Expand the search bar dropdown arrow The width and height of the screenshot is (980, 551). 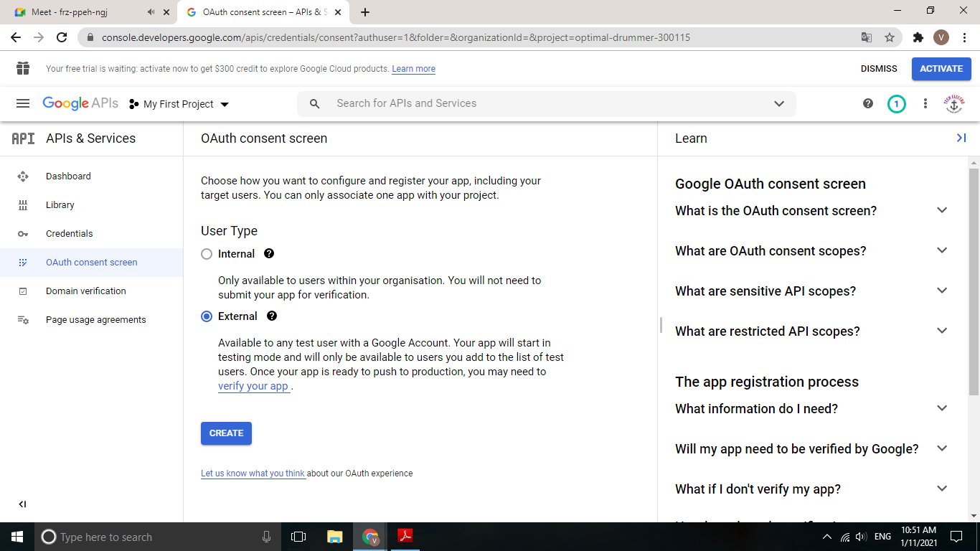(x=779, y=103)
